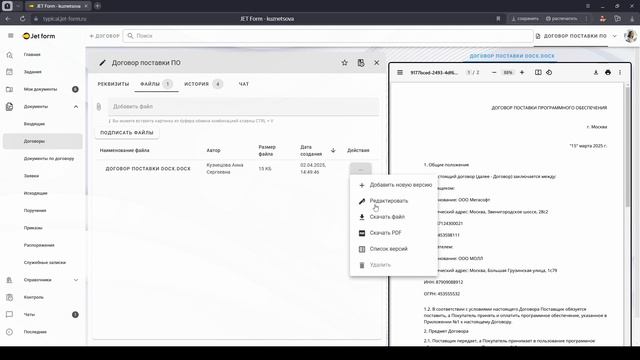
Task: Select Список версий in the context menu
Action: coord(394,249)
